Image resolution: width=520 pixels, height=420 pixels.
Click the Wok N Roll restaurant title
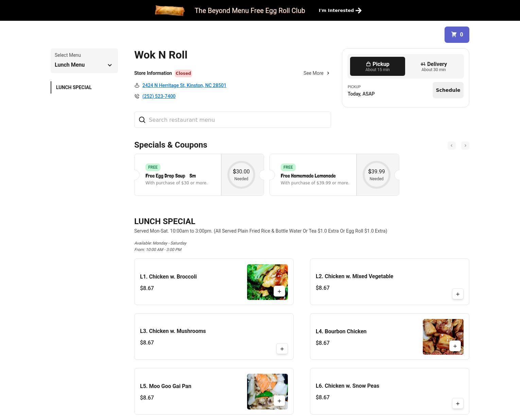coord(161,55)
